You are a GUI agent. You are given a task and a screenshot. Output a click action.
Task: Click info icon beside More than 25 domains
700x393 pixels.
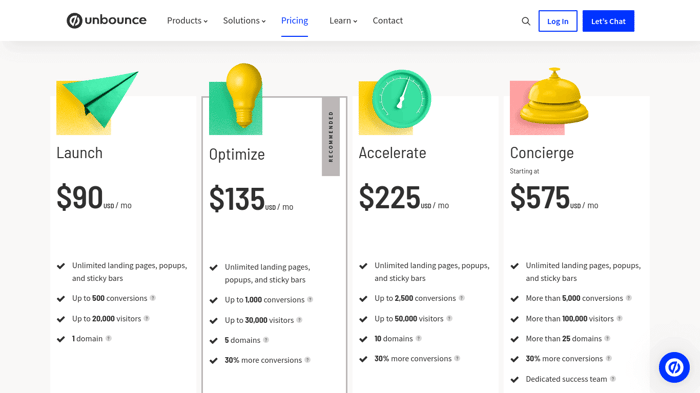click(x=607, y=339)
